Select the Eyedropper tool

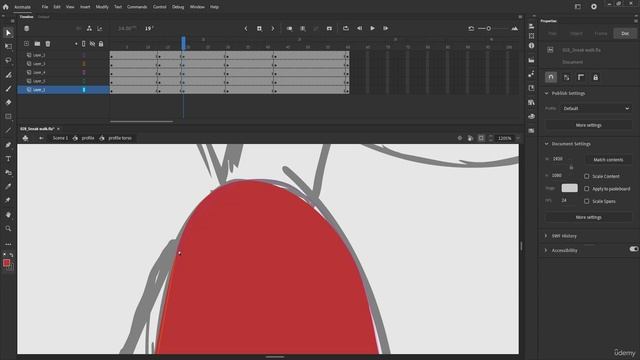coord(8,187)
